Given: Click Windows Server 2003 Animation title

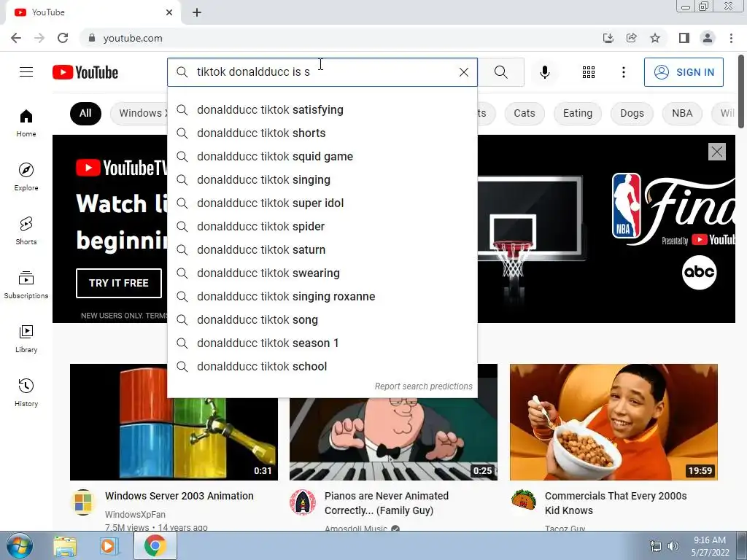Looking at the screenshot, I should [x=179, y=496].
